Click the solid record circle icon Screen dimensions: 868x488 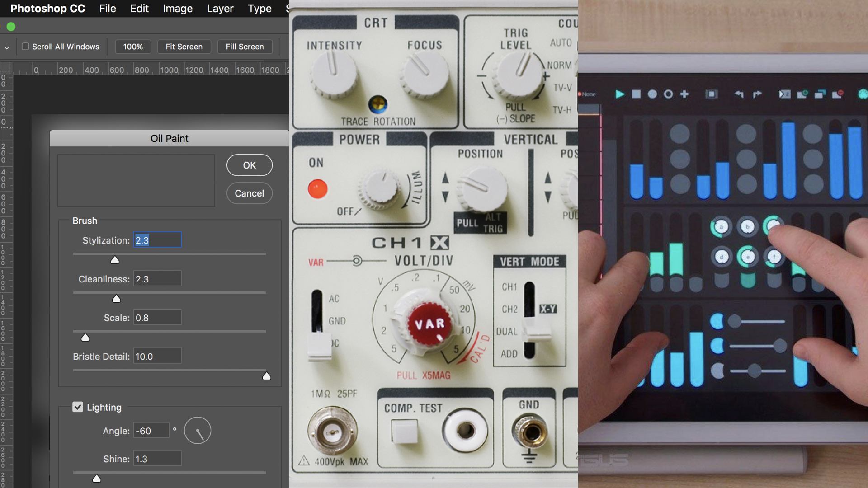pos(652,94)
